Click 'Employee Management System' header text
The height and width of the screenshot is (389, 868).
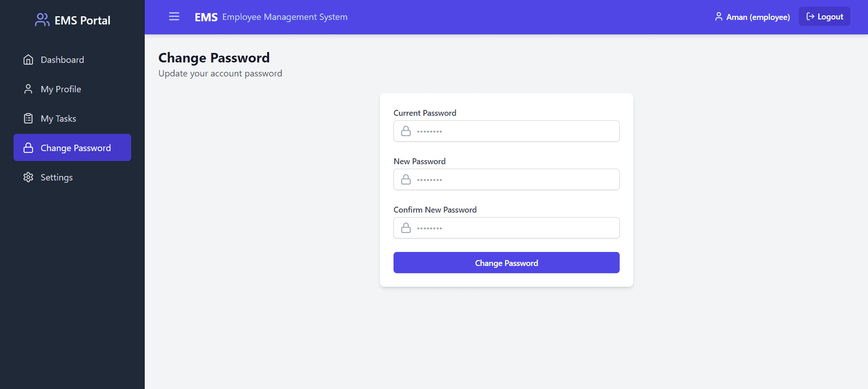coord(285,17)
